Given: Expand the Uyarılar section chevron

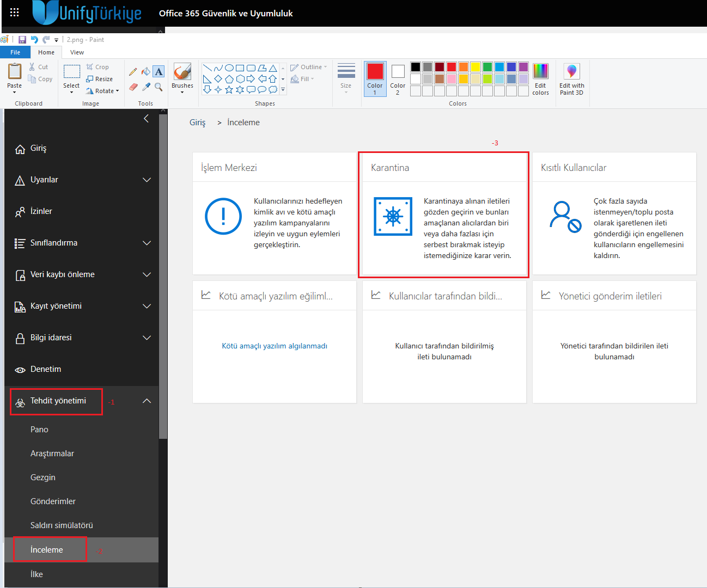Looking at the screenshot, I should (147, 180).
